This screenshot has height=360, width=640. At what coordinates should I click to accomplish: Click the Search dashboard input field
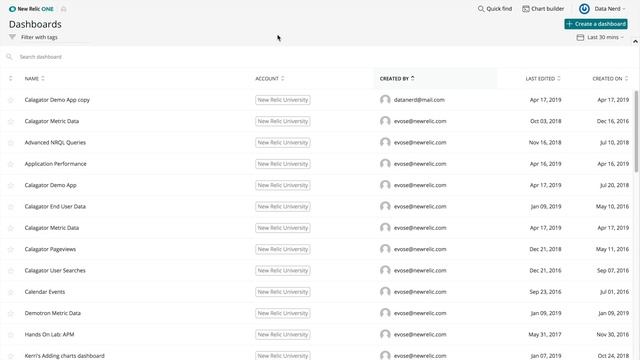[x=318, y=57]
